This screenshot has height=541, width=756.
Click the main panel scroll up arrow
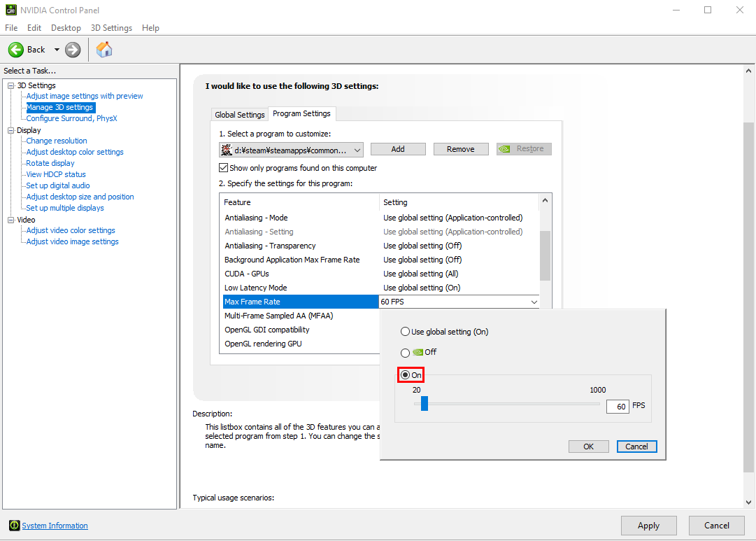748,71
